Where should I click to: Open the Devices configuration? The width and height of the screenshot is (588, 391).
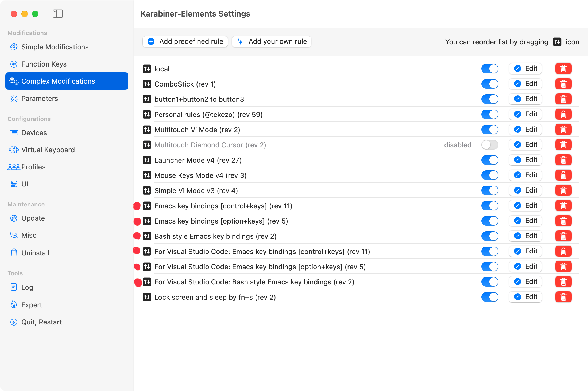click(x=67, y=133)
